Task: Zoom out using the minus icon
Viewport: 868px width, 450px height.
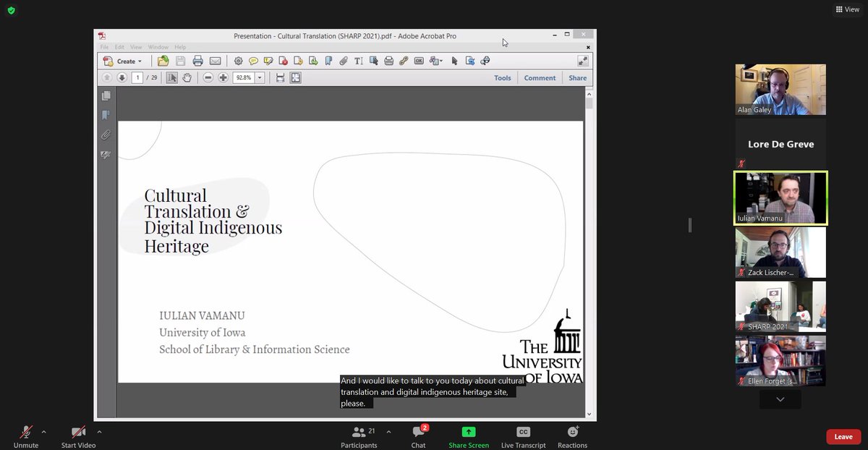Action: pos(208,77)
